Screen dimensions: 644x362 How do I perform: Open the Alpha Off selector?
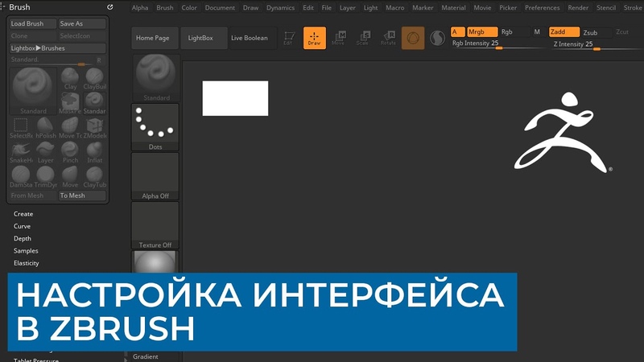coord(155,176)
